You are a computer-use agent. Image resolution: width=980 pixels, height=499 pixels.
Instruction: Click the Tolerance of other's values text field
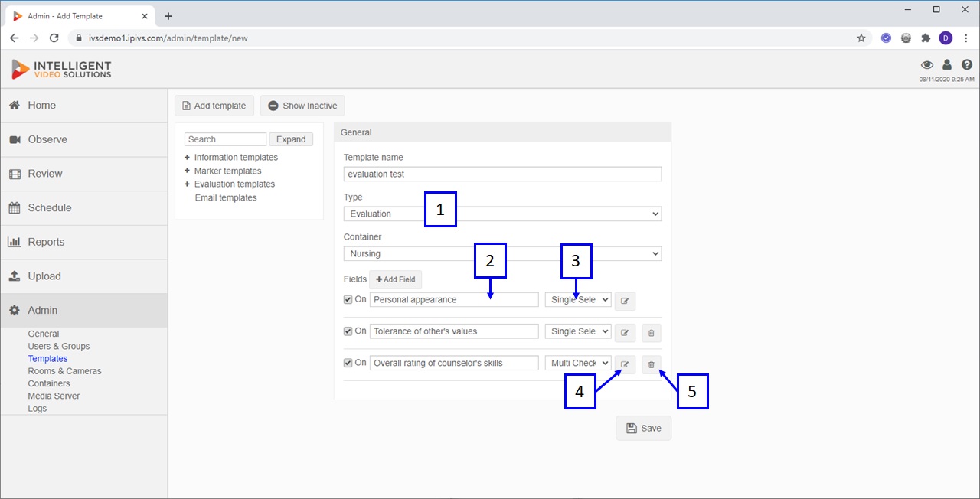(454, 331)
